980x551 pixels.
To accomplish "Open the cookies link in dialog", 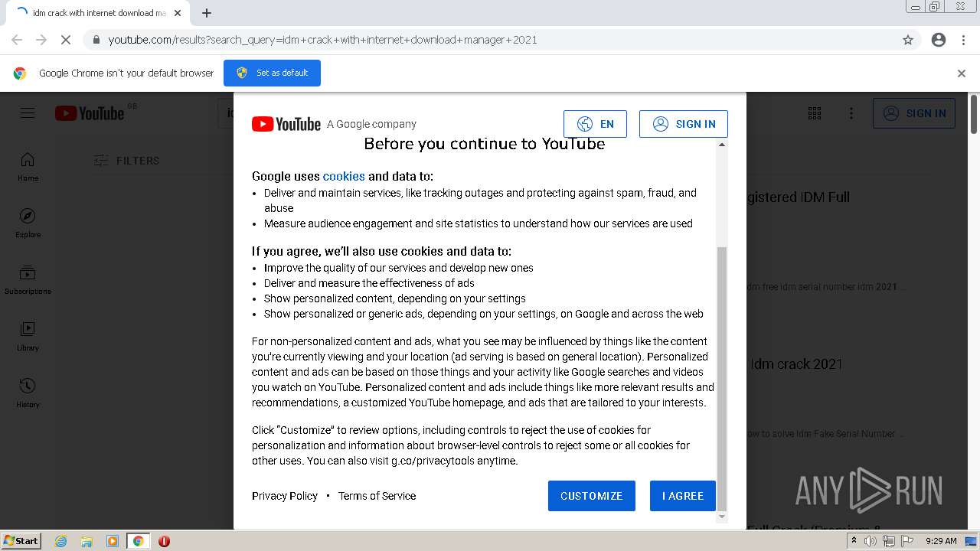I will click(x=344, y=176).
